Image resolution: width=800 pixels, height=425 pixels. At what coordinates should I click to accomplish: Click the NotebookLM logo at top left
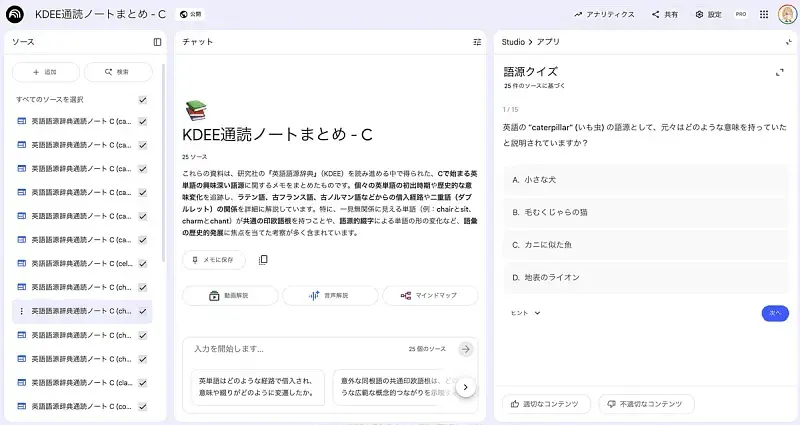16,14
